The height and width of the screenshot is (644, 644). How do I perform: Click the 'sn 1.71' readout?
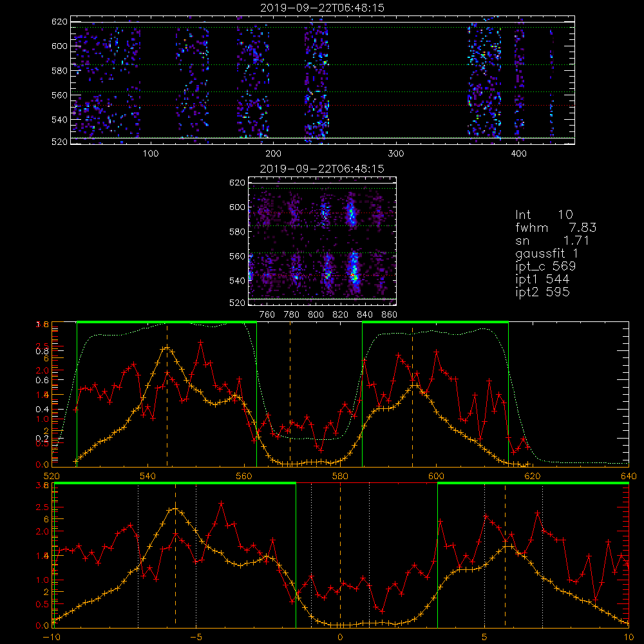coord(552,240)
